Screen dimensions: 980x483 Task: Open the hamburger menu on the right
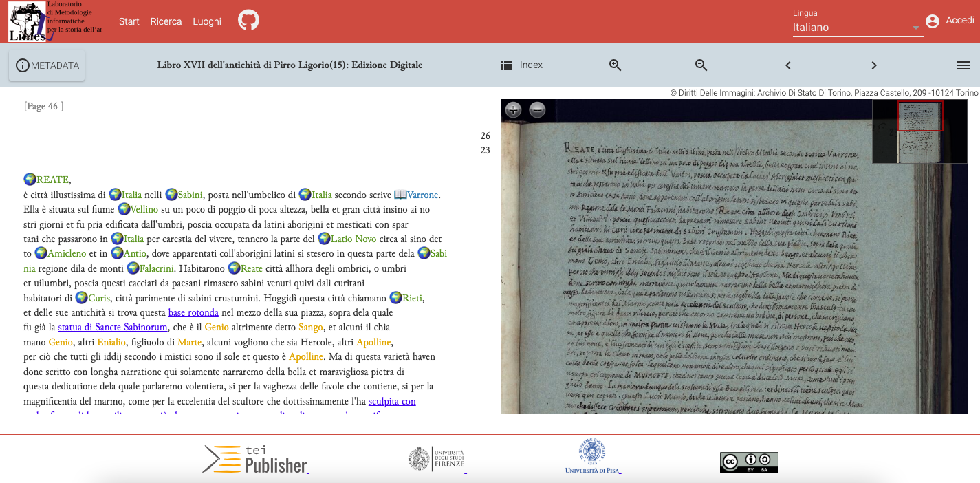[963, 65]
